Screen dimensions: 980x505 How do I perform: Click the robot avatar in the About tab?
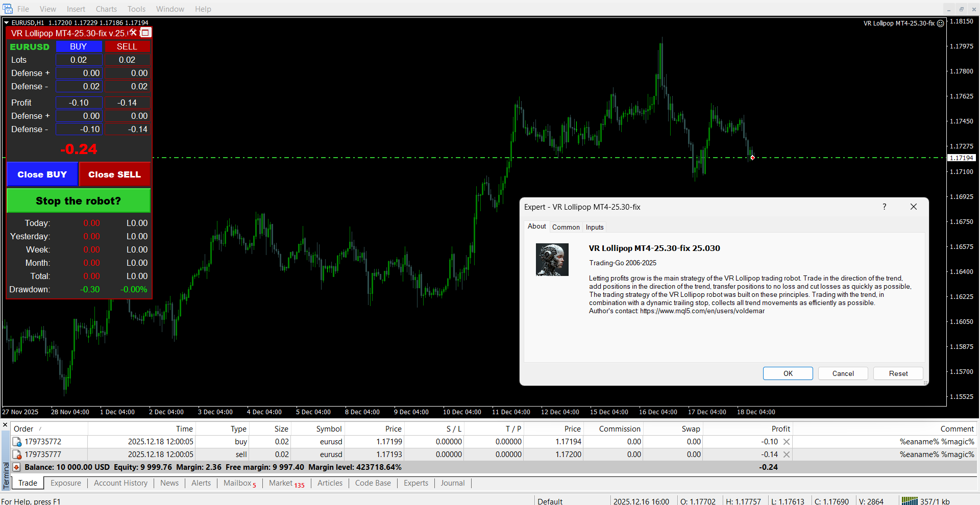pos(552,260)
